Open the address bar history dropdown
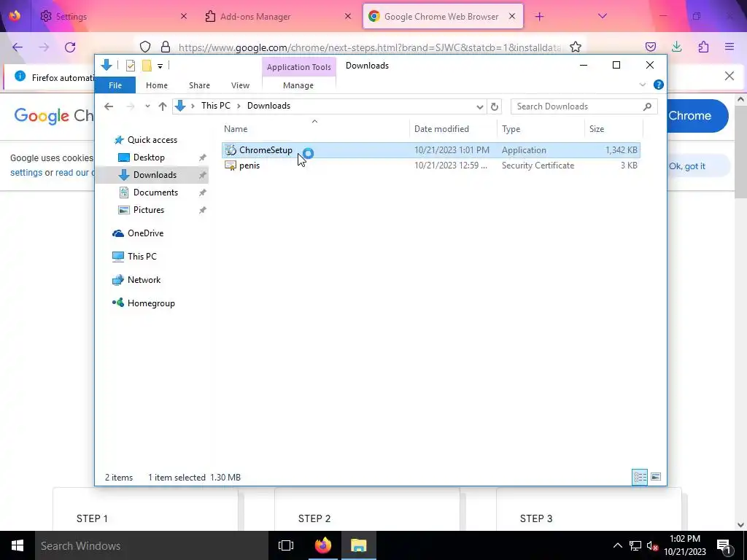Viewport: 747px width, 560px height. tap(480, 106)
